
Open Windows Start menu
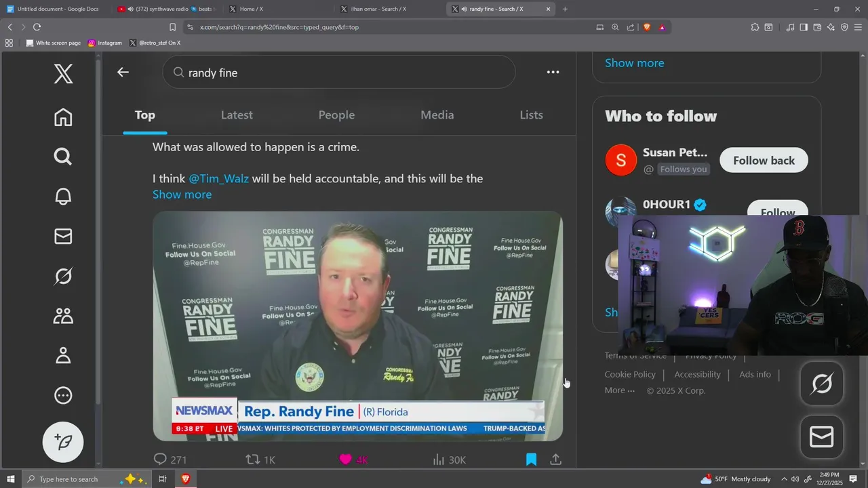pos(10,479)
